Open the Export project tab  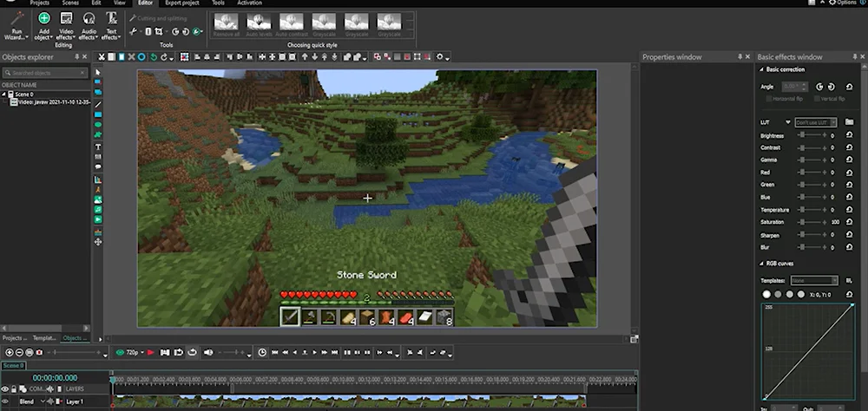(x=184, y=3)
